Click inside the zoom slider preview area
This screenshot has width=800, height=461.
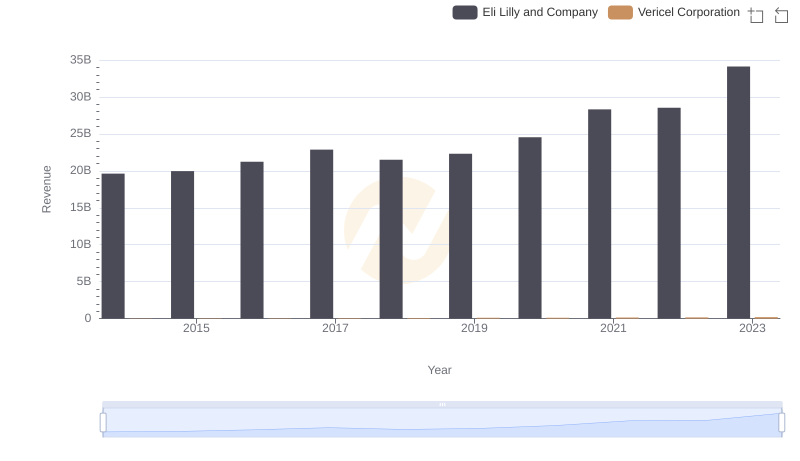442,423
